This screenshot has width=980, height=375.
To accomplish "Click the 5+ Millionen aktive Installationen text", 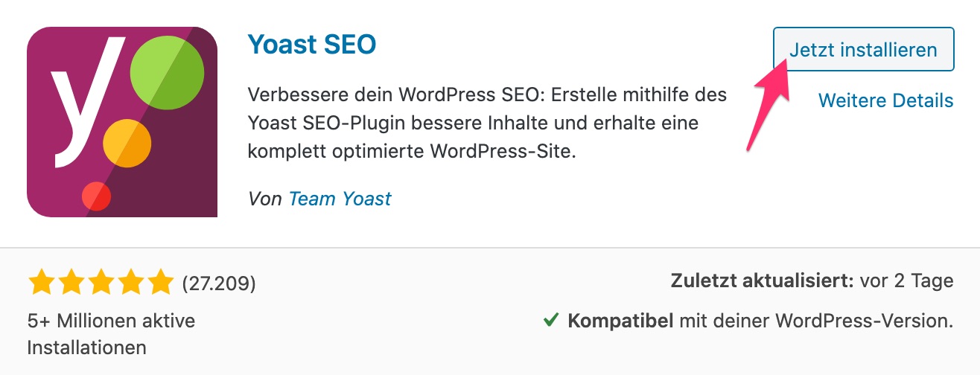I will coord(111,334).
